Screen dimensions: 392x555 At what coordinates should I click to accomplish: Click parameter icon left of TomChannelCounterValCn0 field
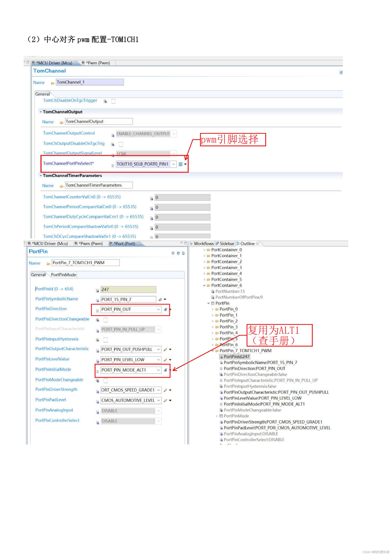(x=151, y=199)
